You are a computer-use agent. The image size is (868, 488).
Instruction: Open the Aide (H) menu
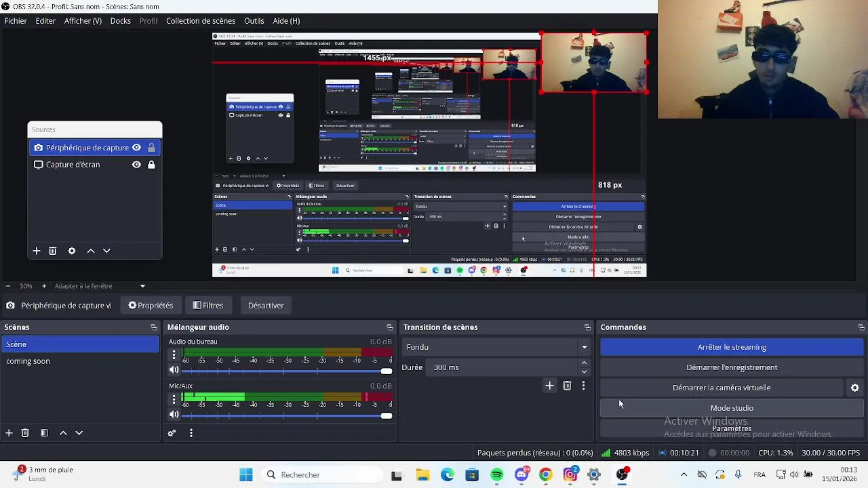[x=286, y=21]
